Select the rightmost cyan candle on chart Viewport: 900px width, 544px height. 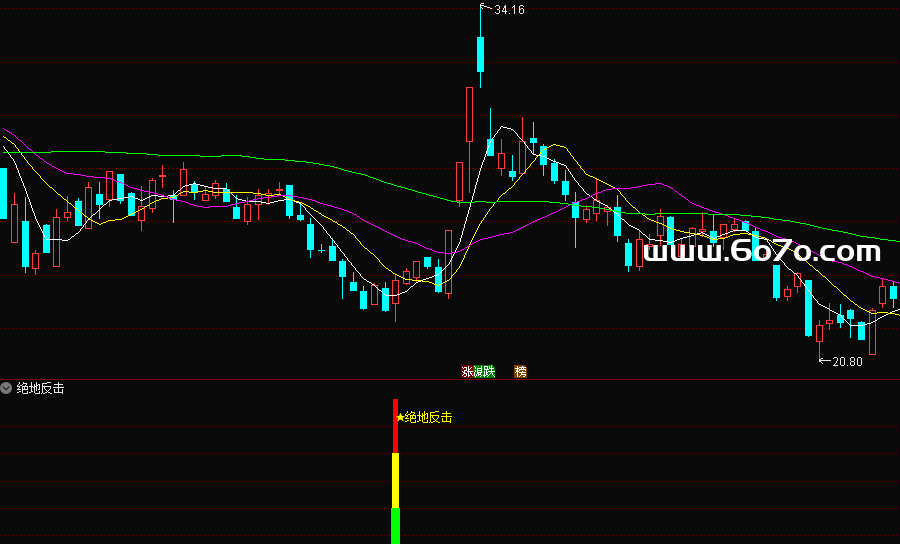tap(893, 293)
